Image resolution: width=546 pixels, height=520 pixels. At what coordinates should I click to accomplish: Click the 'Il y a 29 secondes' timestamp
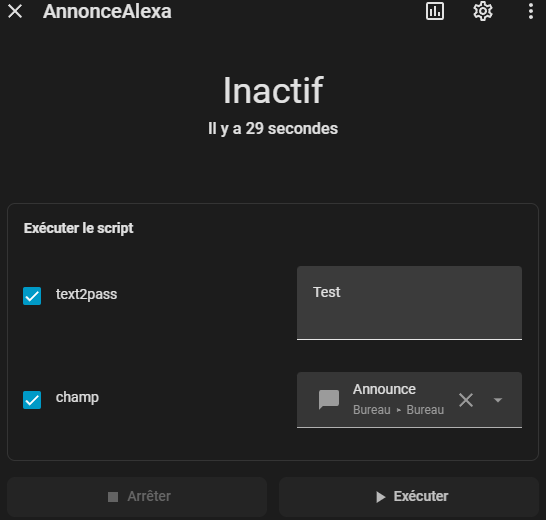click(x=273, y=129)
